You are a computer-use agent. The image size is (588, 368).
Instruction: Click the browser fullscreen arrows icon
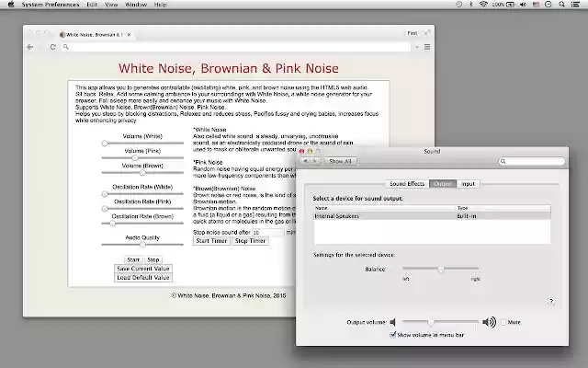click(x=427, y=33)
